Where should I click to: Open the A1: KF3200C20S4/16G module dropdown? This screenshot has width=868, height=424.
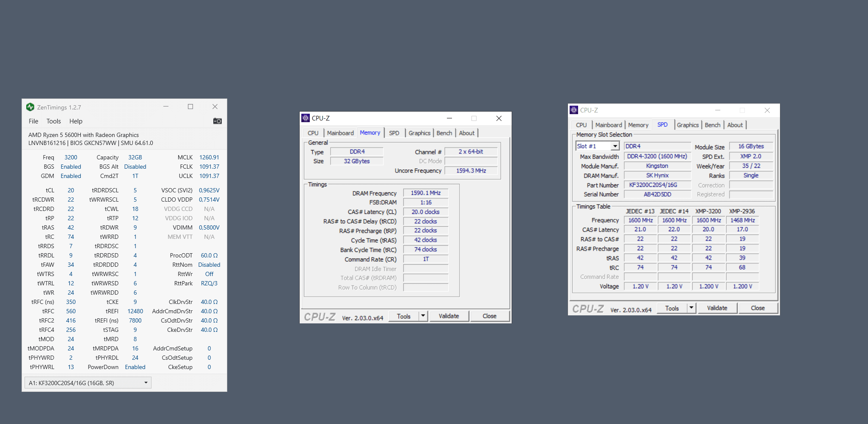click(88, 383)
